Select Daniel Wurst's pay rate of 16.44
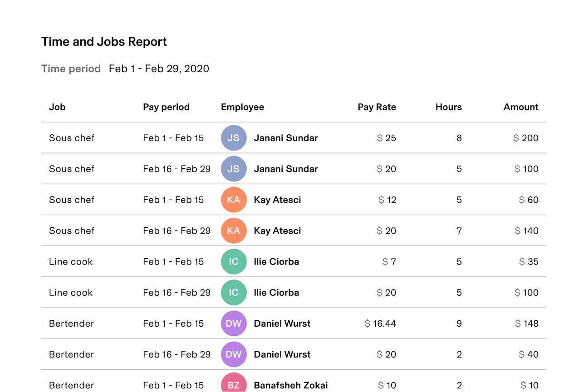588x392 pixels. pos(387,323)
